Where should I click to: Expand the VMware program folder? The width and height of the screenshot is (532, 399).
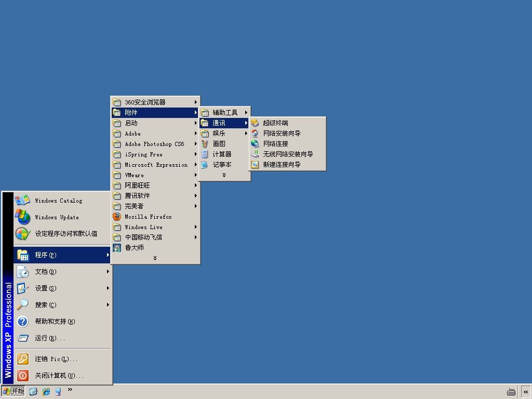click(x=155, y=175)
